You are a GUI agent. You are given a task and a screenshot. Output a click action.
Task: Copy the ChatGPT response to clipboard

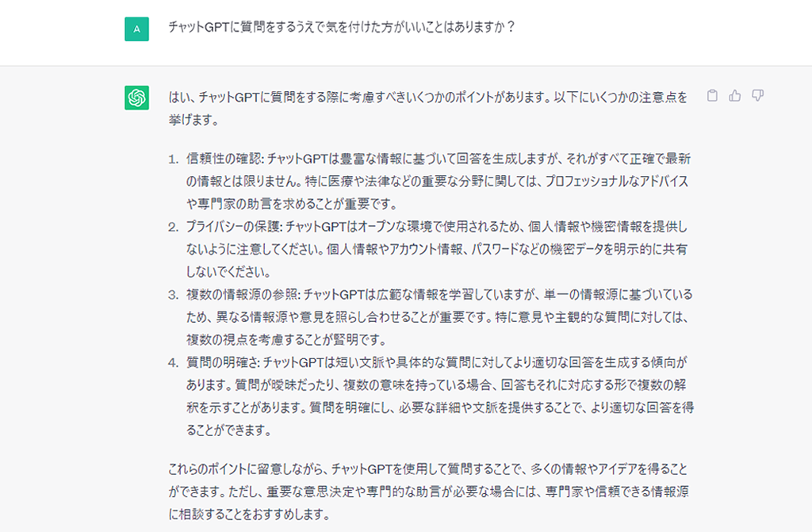[x=712, y=96]
